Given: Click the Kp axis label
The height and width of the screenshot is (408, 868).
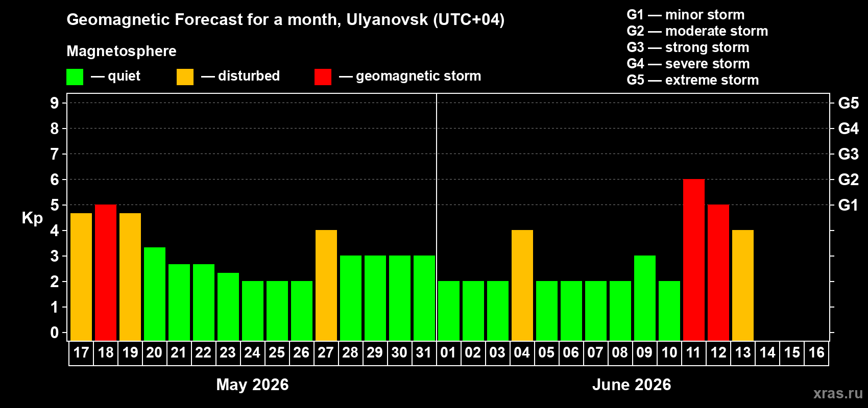Looking at the screenshot, I should 32,218.
